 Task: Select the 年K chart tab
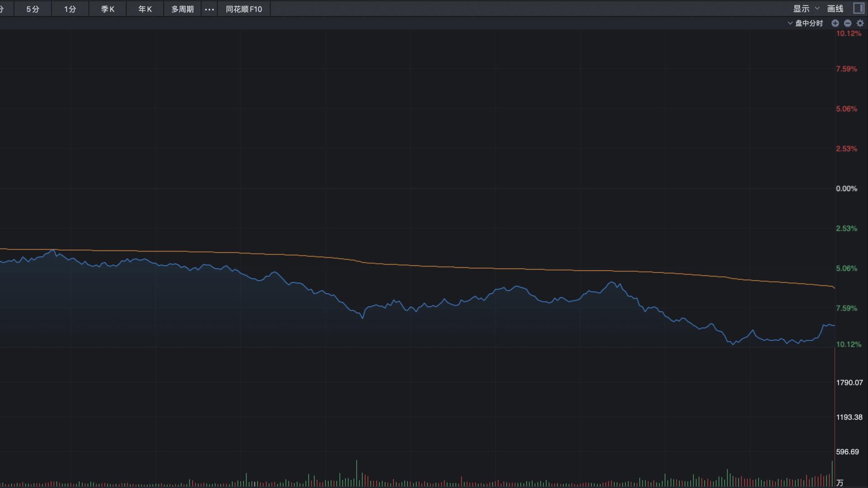145,9
